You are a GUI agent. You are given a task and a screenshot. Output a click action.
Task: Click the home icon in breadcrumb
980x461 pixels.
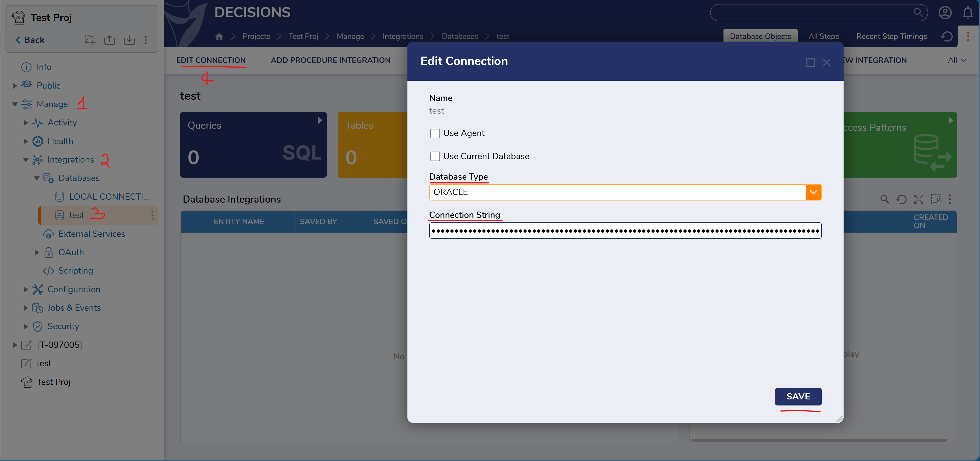(x=219, y=37)
